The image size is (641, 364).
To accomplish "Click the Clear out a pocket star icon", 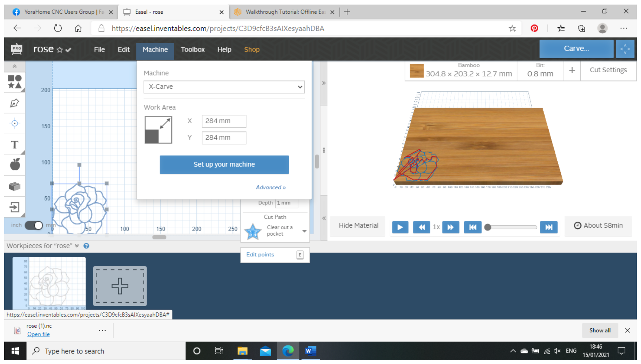I will 252,231.
